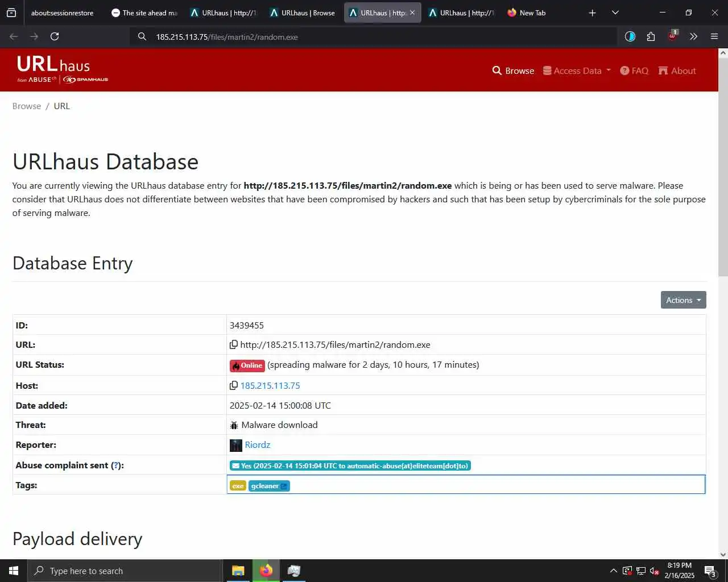Click the muted volume tray icon
The height and width of the screenshot is (582, 728).
point(655,571)
